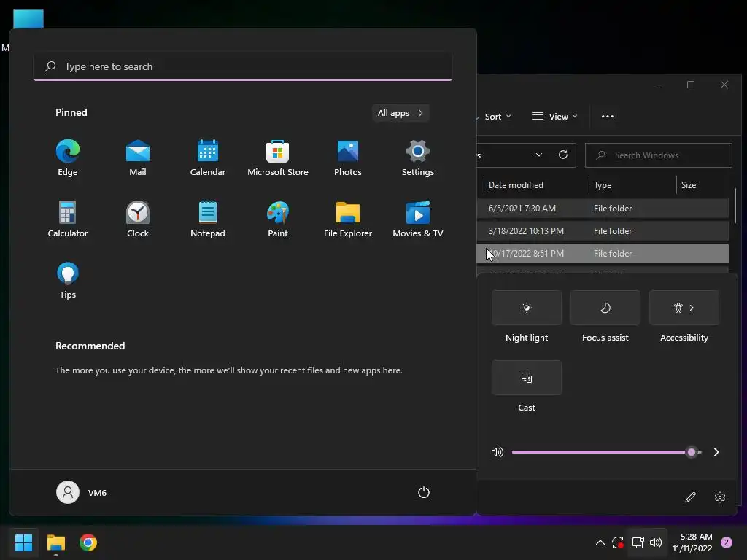Click the network icon in system tray

tap(638, 542)
